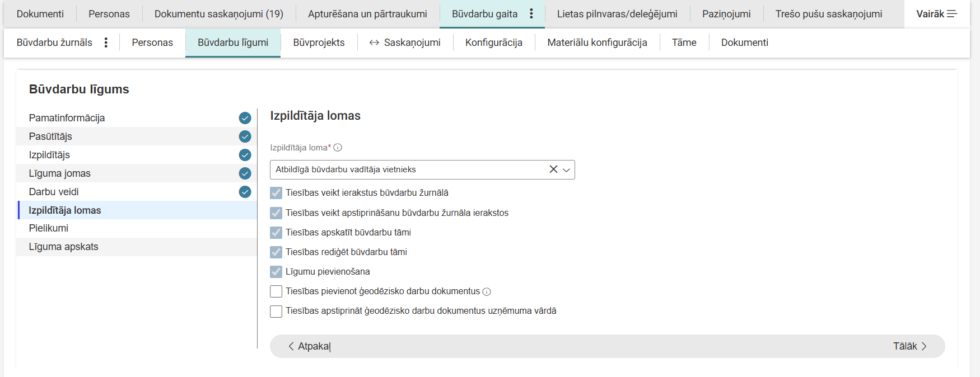Image resolution: width=980 pixels, height=377 pixels.
Task: Open the Saskaņojumi sub-tab
Action: pyautogui.click(x=405, y=43)
